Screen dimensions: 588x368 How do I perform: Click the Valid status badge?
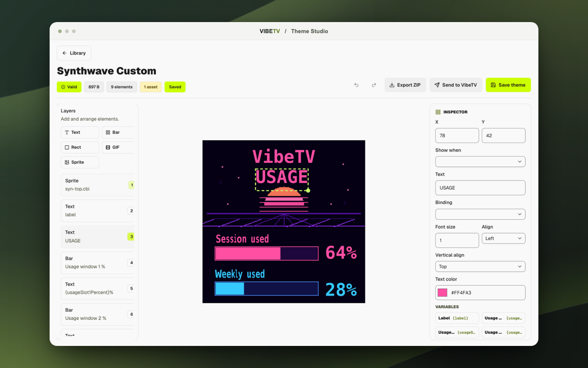click(69, 87)
